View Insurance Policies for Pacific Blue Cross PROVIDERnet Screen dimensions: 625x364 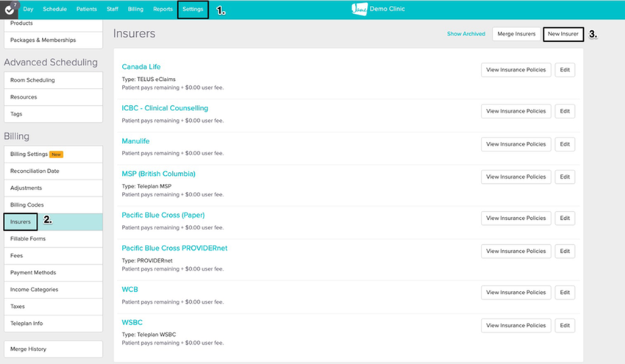pyautogui.click(x=515, y=251)
